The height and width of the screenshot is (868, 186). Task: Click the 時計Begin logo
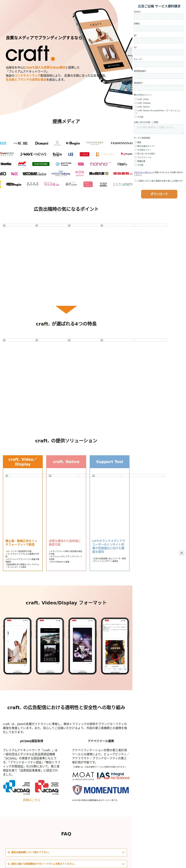14,184
